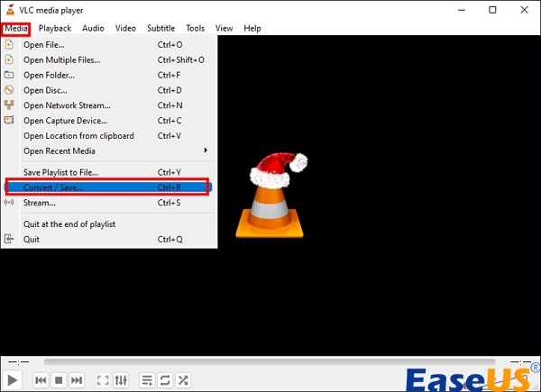Click the VLC cone title bar icon
Viewport: 541px width, 392px height.
[10, 10]
